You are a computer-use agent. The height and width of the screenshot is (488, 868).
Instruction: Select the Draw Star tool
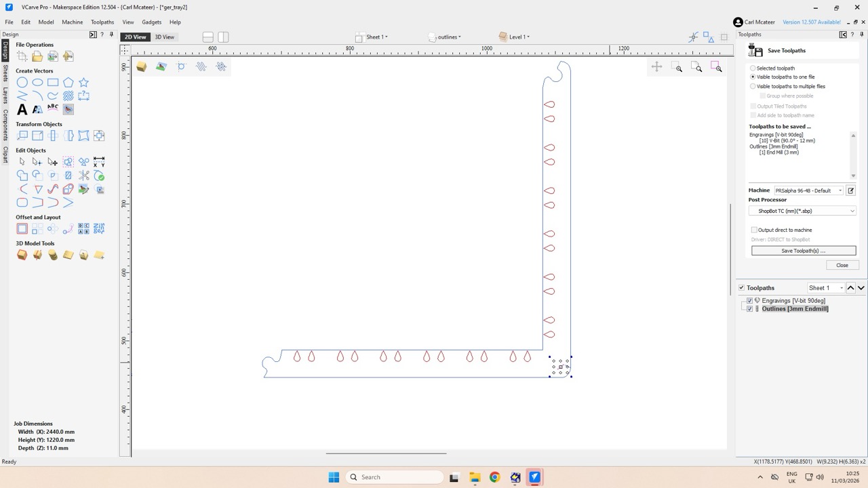(x=84, y=83)
